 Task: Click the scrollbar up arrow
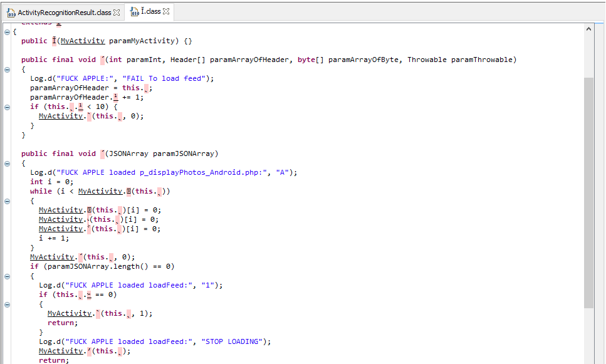[x=588, y=29]
